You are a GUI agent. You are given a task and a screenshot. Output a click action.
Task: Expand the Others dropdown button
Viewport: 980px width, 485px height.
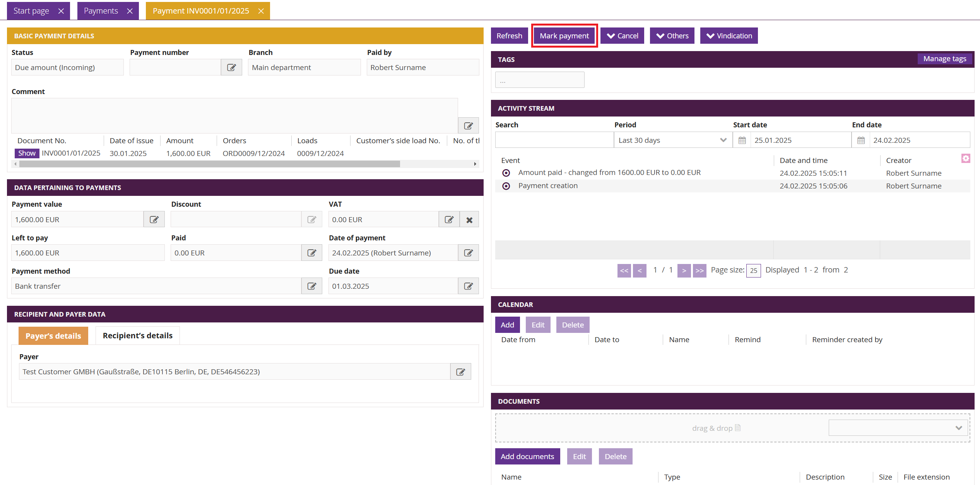[672, 36]
